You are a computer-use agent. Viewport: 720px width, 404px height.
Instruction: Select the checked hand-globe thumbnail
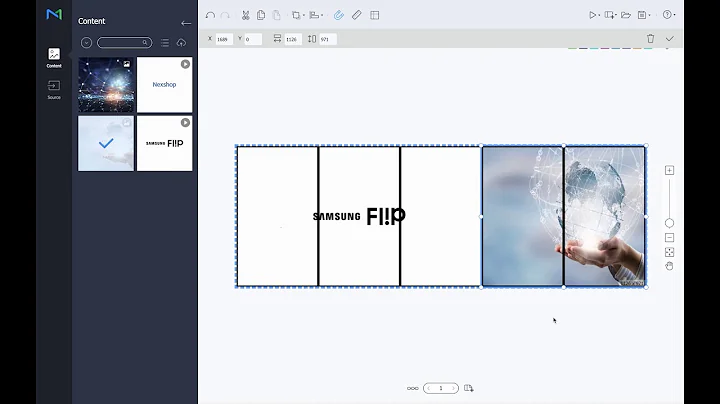pyautogui.click(x=106, y=143)
